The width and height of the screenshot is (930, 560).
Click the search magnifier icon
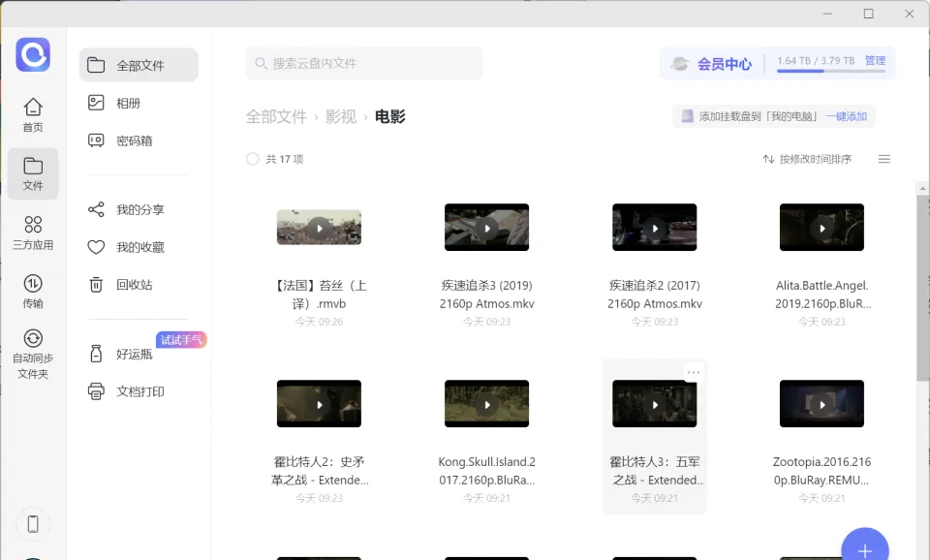261,63
